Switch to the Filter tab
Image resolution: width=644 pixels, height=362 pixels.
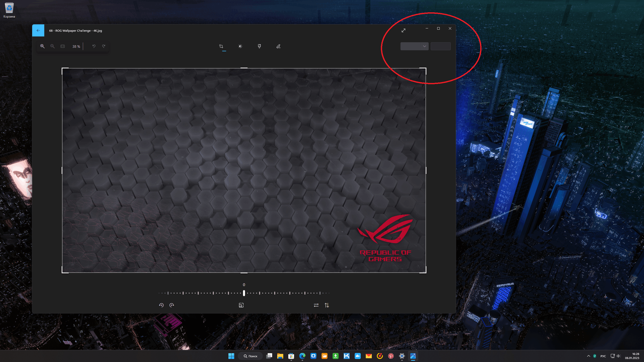(x=259, y=46)
